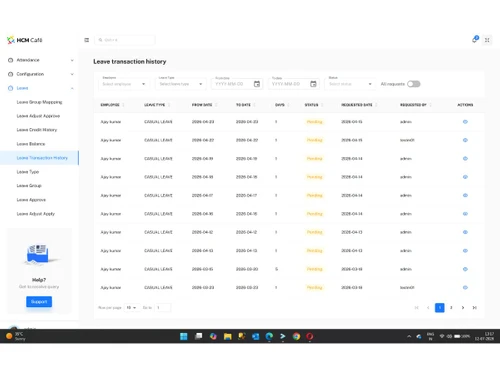Screen dimensions: 500x375
Task: Open File Explorer from taskbar
Action: tap(228, 336)
